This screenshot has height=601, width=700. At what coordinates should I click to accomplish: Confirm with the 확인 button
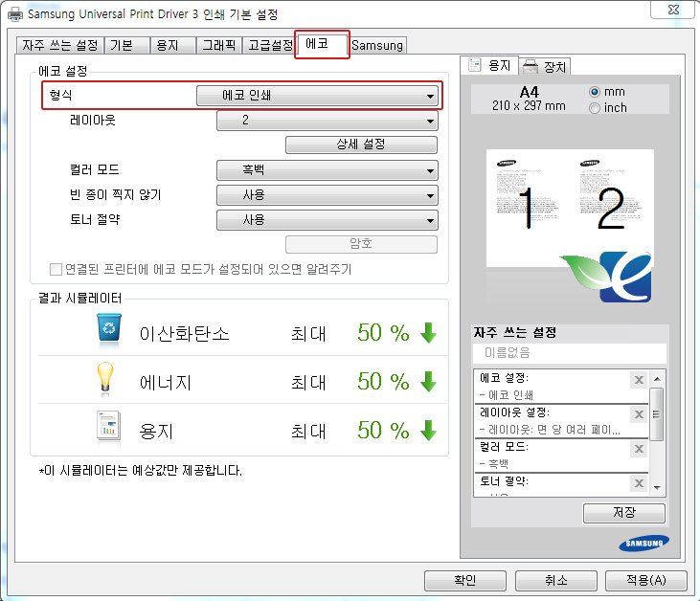(465, 581)
